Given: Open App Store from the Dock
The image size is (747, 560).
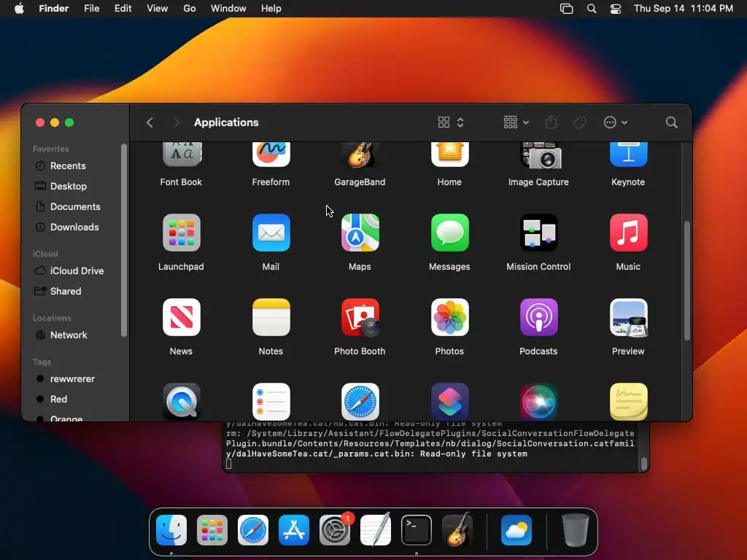Looking at the screenshot, I should 294,530.
